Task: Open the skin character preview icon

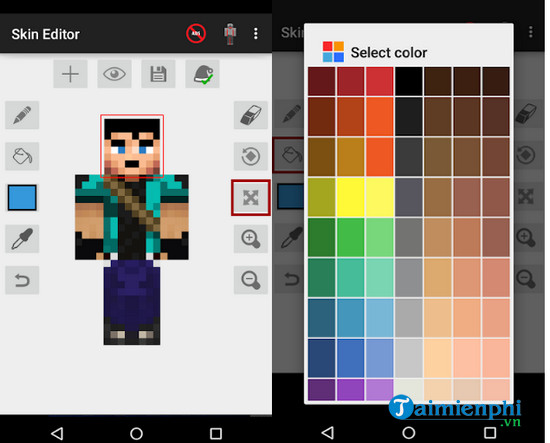Action: coord(230,34)
